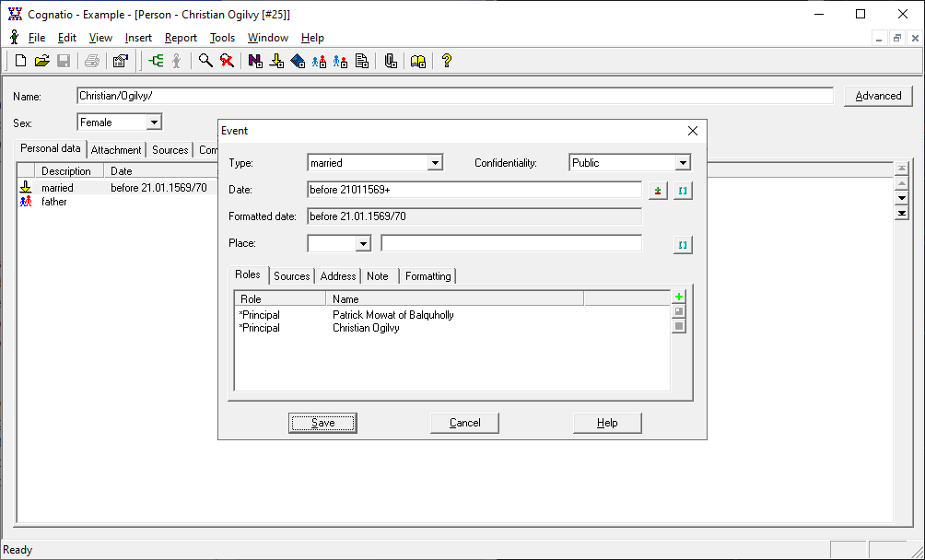Click second blue-red people insert icon

(340, 61)
